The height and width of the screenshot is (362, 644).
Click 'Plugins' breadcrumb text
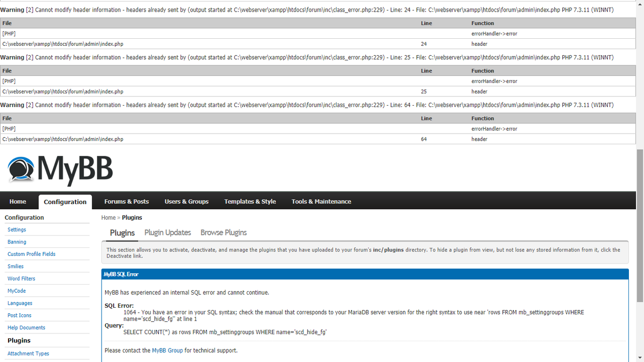pos(132,218)
